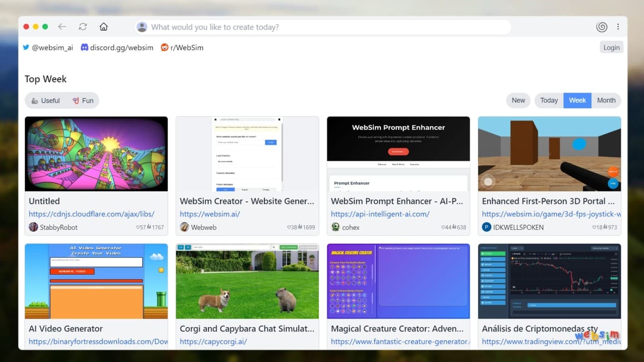Like the 3D Portal card via heart icon
The image size is (644, 362).
tap(595, 228)
